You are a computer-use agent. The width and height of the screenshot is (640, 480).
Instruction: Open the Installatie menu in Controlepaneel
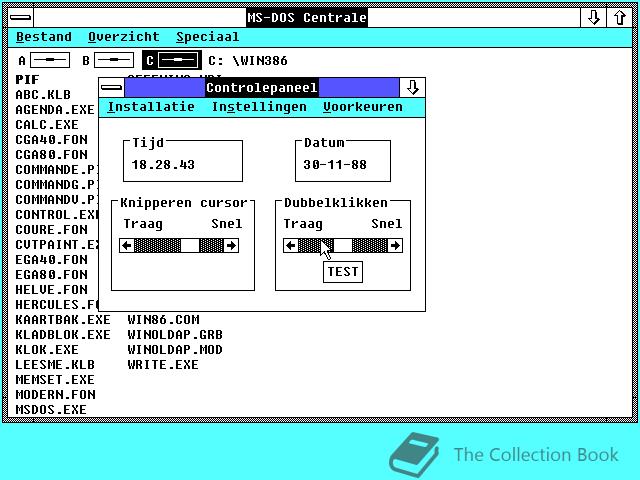pos(151,107)
